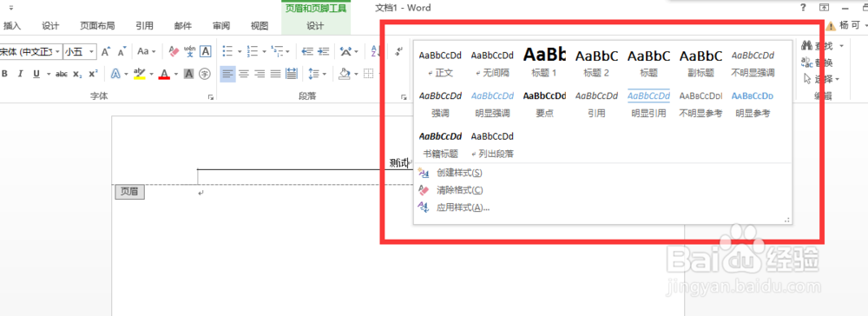Toggle character border button

206,51
